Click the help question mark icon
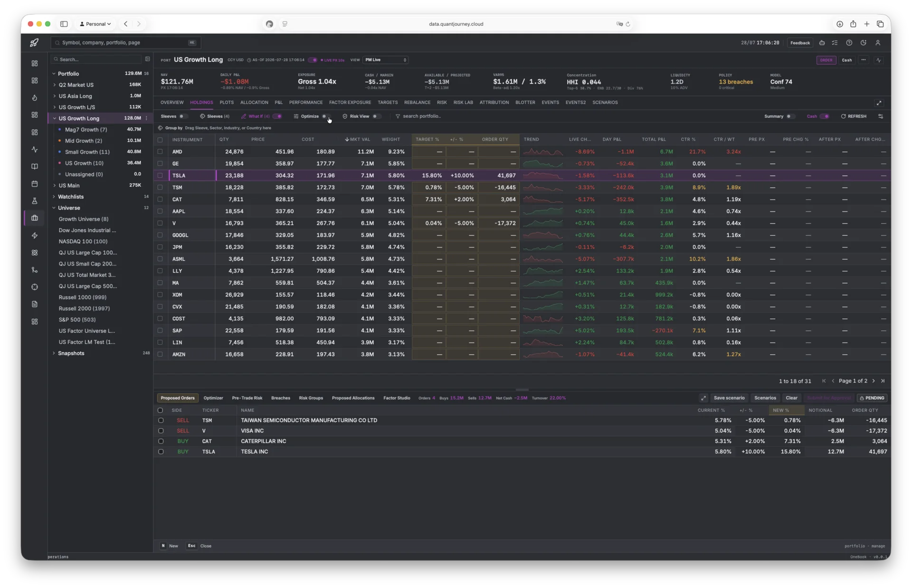Image resolution: width=912 pixels, height=588 pixels. (x=849, y=43)
